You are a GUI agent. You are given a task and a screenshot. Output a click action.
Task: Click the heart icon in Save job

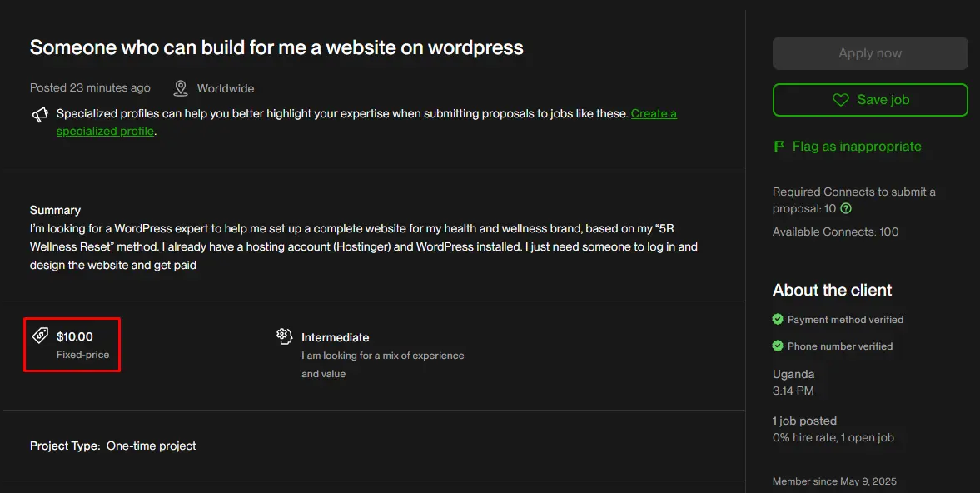841,100
